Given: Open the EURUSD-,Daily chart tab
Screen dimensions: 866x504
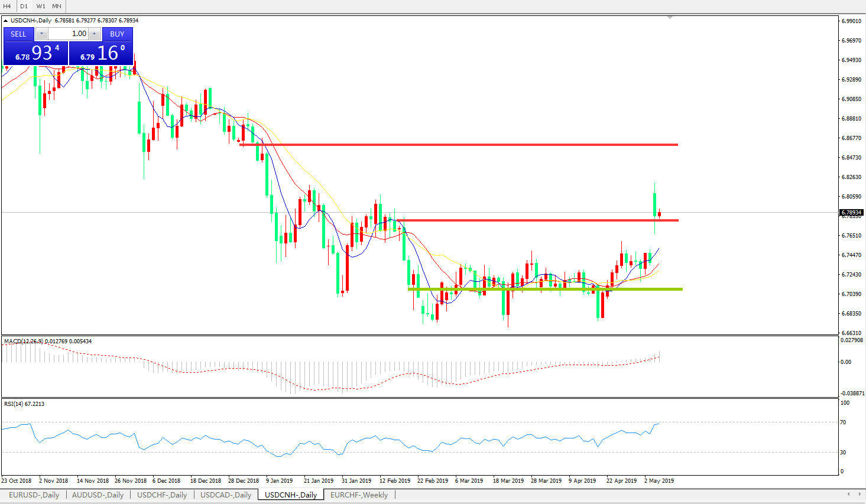Looking at the screenshot, I should pos(34,495).
